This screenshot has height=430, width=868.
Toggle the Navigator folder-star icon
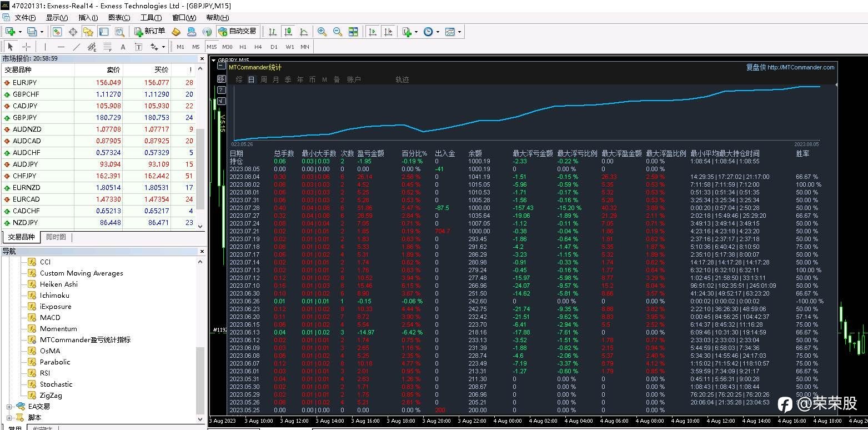[x=88, y=32]
